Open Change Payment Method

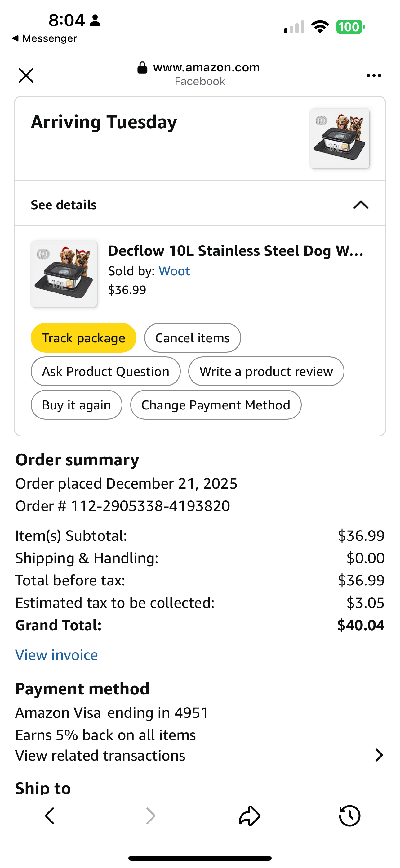coord(216,405)
